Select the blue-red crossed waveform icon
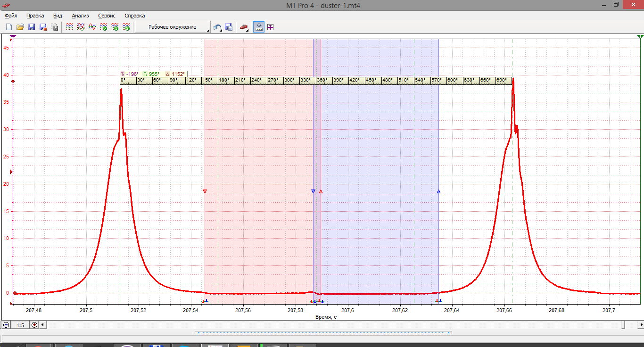Image resolution: width=644 pixels, height=347 pixels. pyautogui.click(x=92, y=27)
